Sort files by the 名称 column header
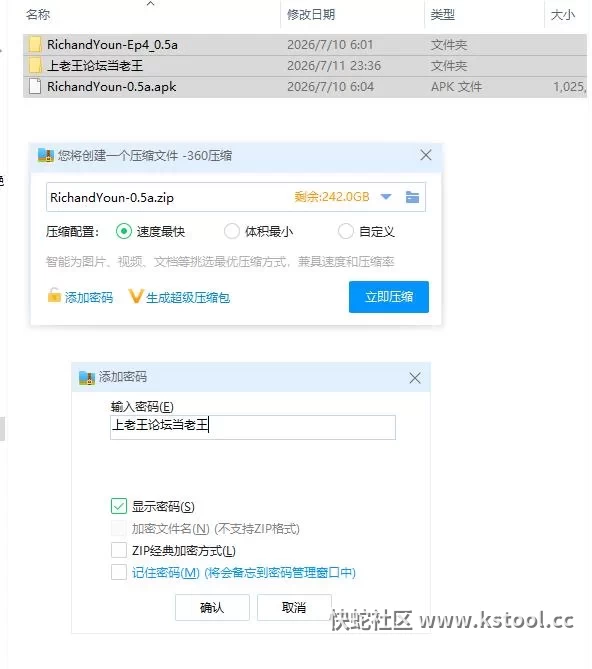Image resolution: width=592 pixels, height=669 pixels. (x=38, y=15)
